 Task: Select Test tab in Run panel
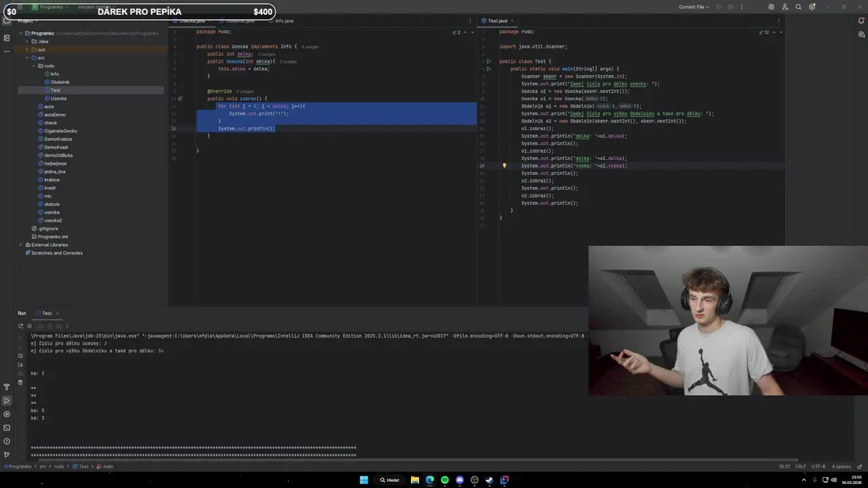pyautogui.click(x=47, y=313)
